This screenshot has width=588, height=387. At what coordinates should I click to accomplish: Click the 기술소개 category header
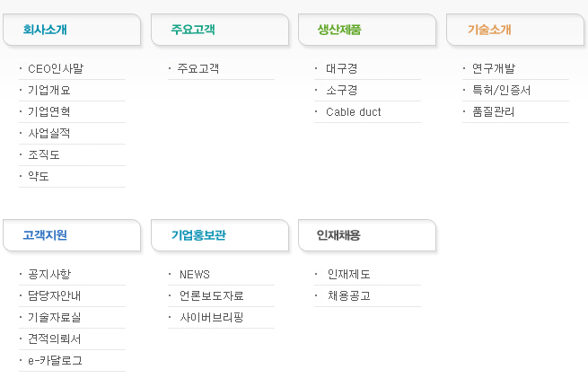pyautogui.click(x=489, y=30)
